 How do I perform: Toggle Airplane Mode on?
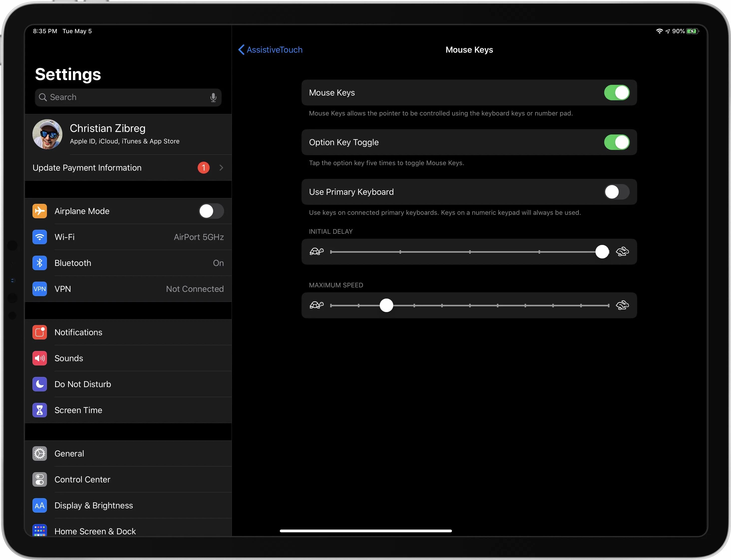pyautogui.click(x=211, y=211)
